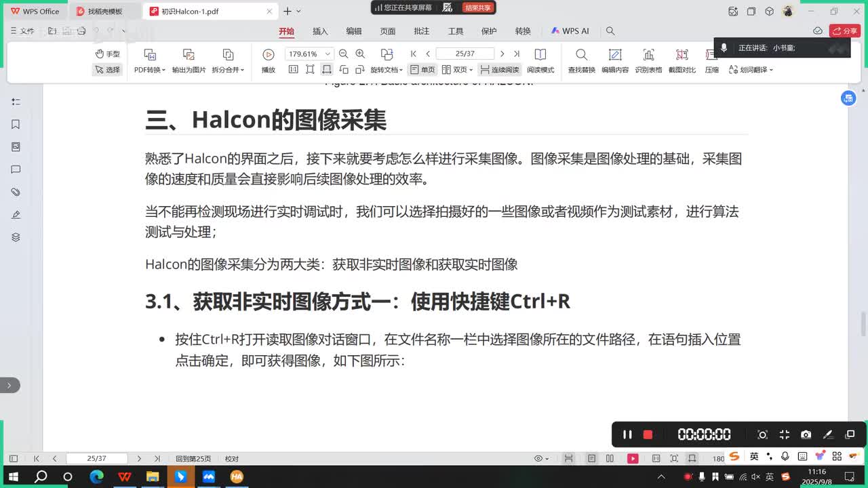This screenshot has width=868, height=488.
Task: Open the attachments paperclip in left sidebar
Action: click(16, 192)
